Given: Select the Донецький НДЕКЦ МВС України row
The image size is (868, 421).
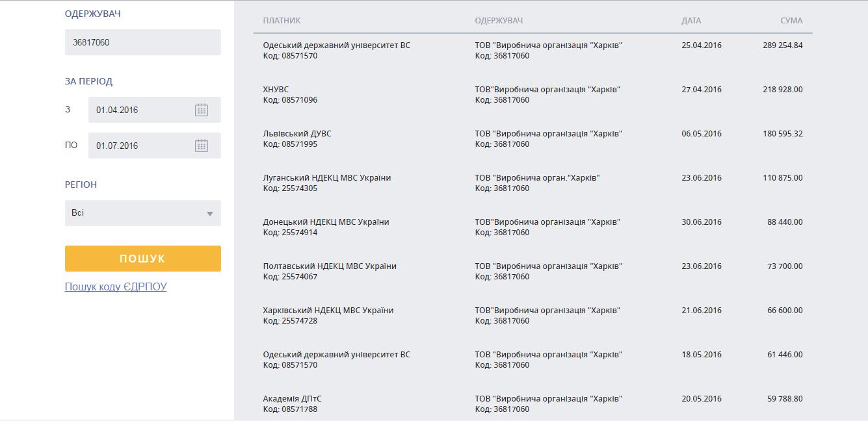Looking at the screenshot, I should [326, 222].
